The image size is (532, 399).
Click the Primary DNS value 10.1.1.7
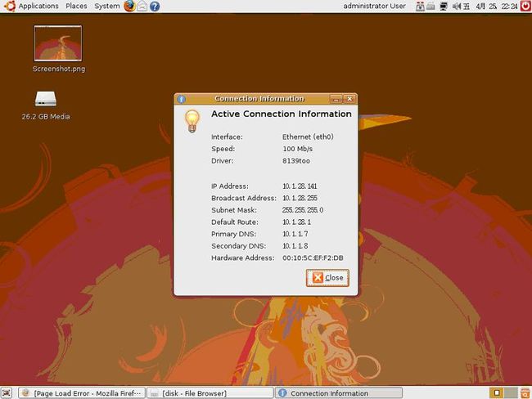[295, 234]
